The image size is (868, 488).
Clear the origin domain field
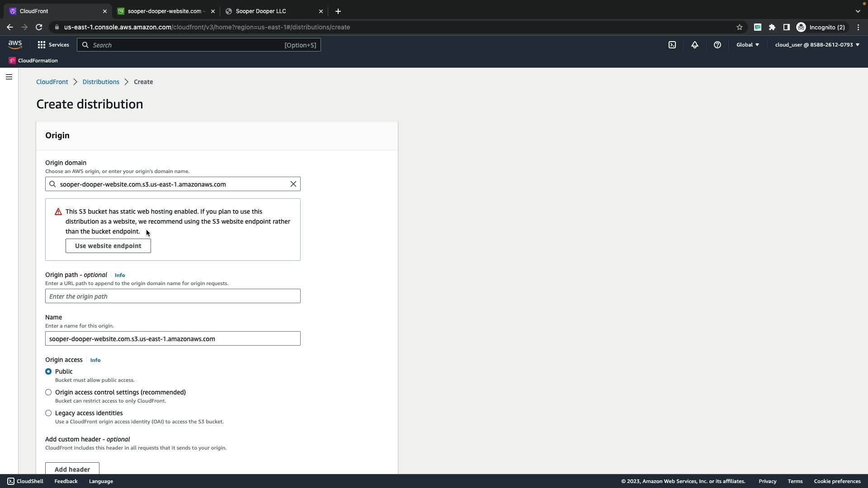[x=293, y=184]
